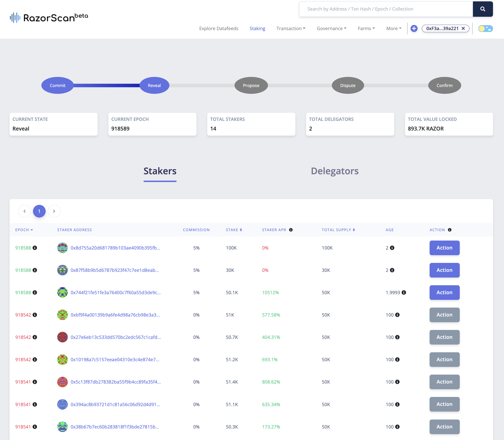
Task: Open the Staker APR info tooltip
Action: 291,230
